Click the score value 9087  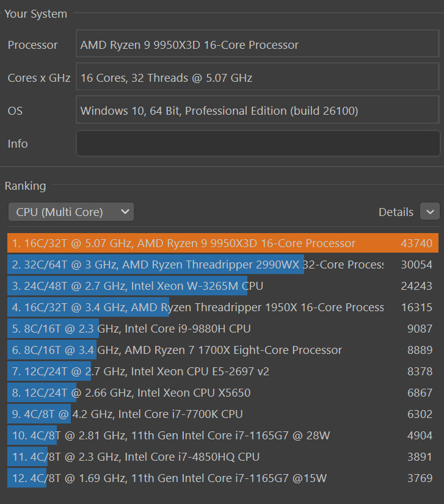[420, 328]
